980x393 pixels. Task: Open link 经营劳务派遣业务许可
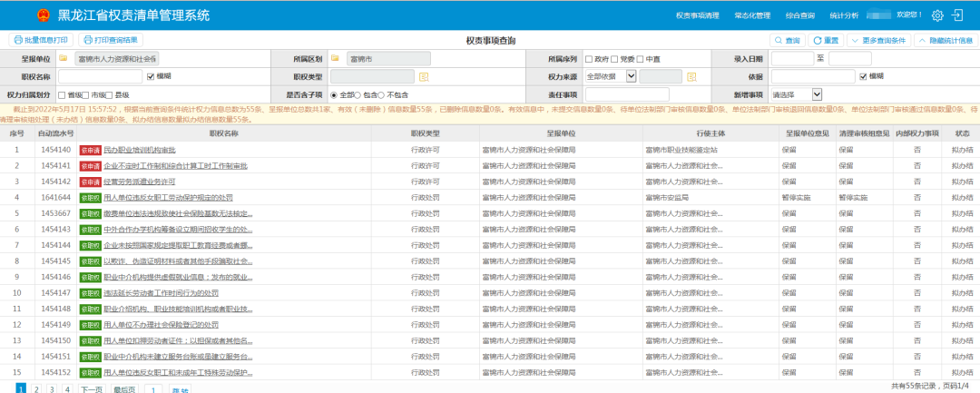pyautogui.click(x=140, y=182)
